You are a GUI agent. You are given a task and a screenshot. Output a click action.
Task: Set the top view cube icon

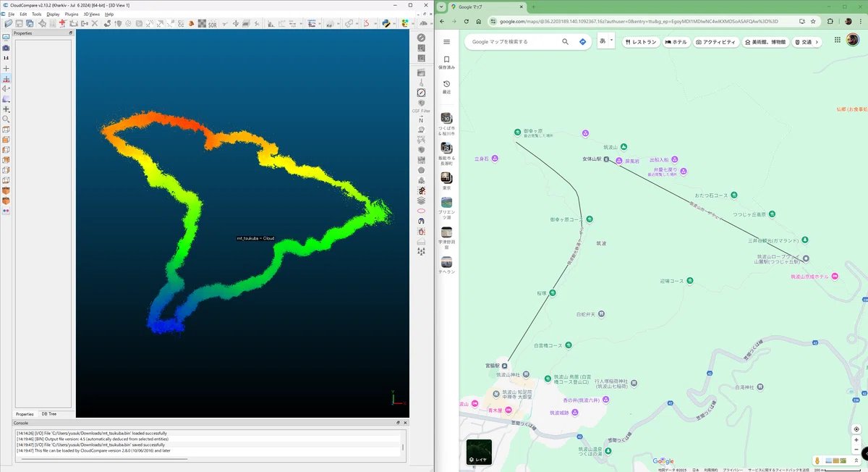coord(7,129)
